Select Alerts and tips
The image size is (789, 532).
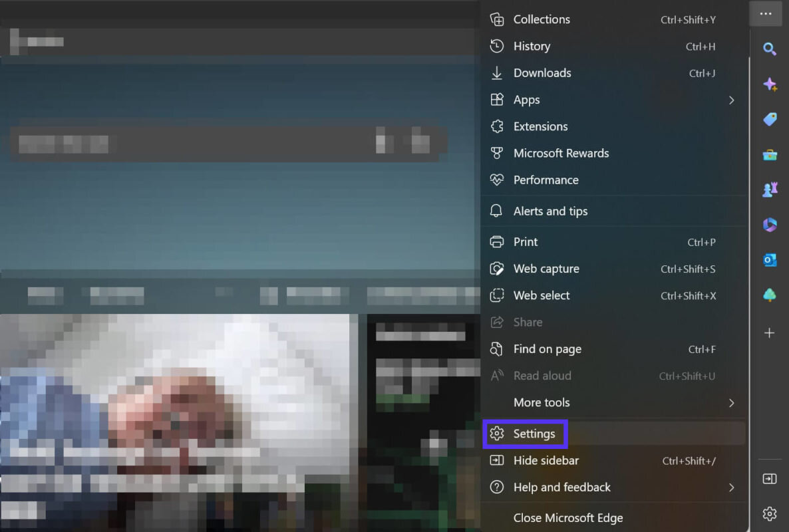coord(613,211)
